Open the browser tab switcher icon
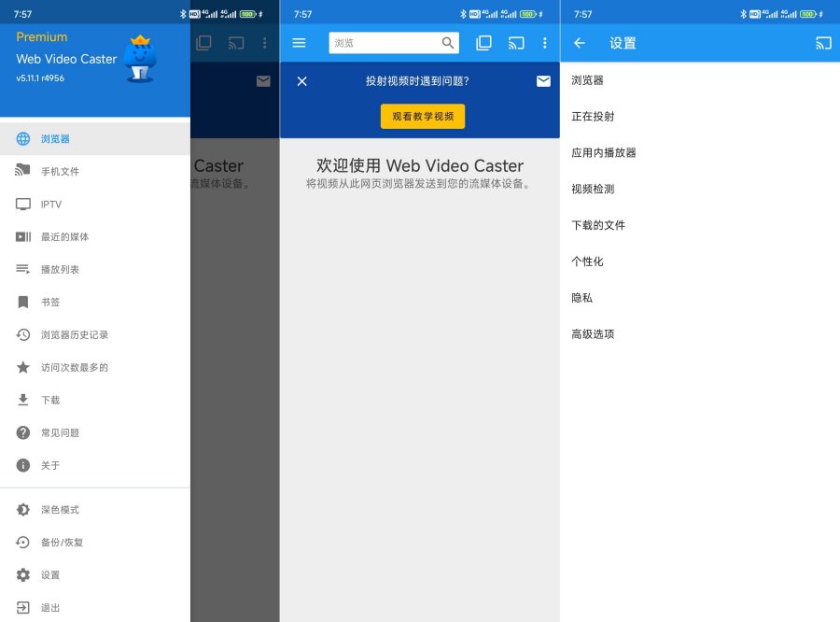Screen dimensions: 840x622 click(x=483, y=43)
